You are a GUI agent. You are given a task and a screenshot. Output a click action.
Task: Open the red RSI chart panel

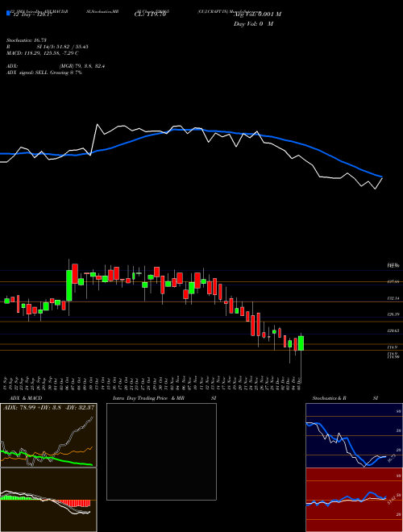(354, 500)
